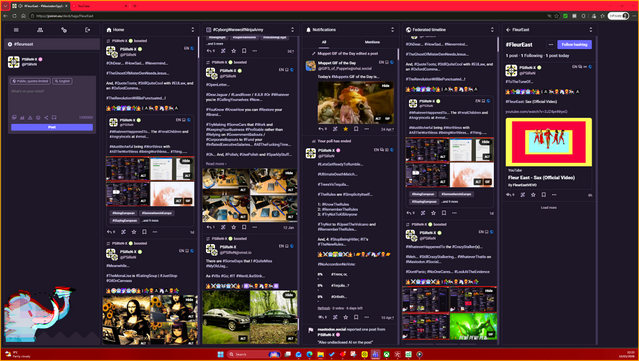Boost the Fleur East Sax post
This screenshot has height=361, width=639.
pyautogui.click(x=523, y=195)
